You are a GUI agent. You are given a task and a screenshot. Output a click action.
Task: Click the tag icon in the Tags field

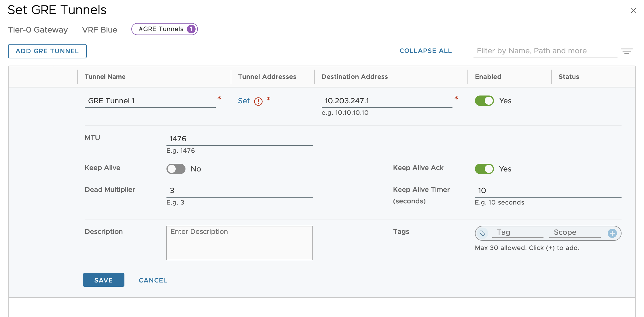click(x=483, y=233)
